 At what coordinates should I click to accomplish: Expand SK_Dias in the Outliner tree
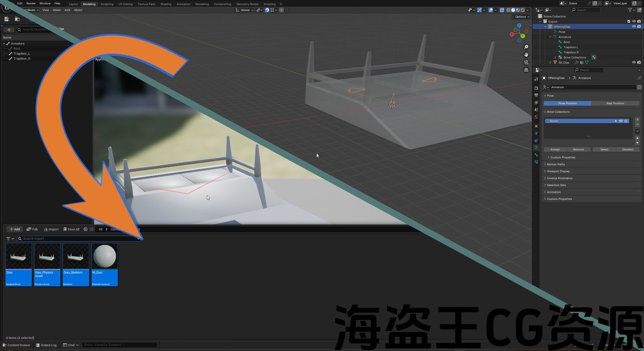pos(550,62)
